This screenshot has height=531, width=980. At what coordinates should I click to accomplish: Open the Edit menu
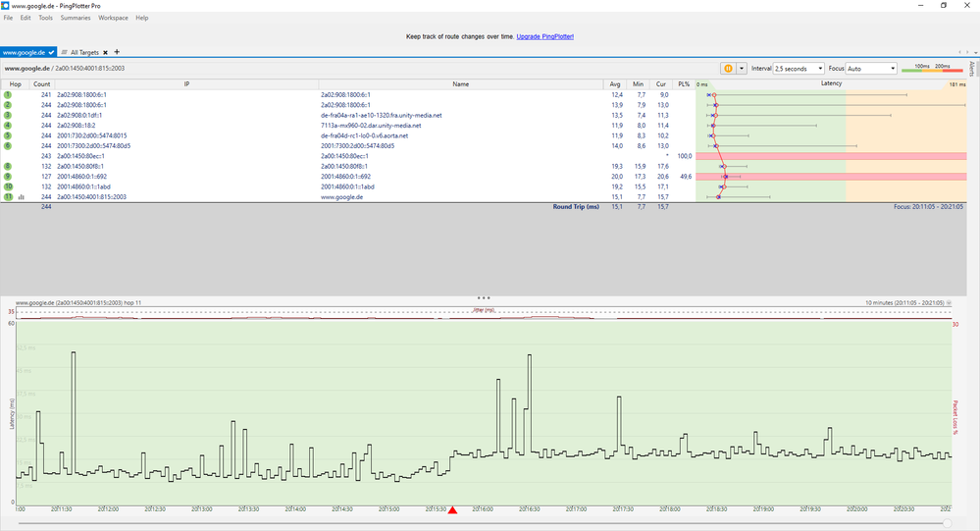(26, 18)
